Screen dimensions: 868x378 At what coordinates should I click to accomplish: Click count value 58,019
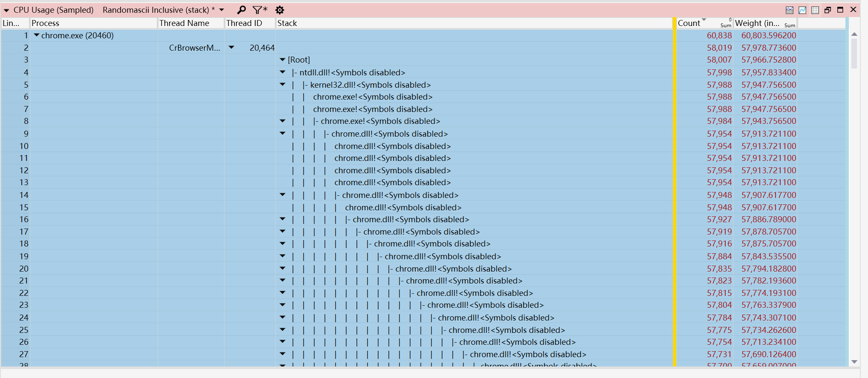point(719,48)
